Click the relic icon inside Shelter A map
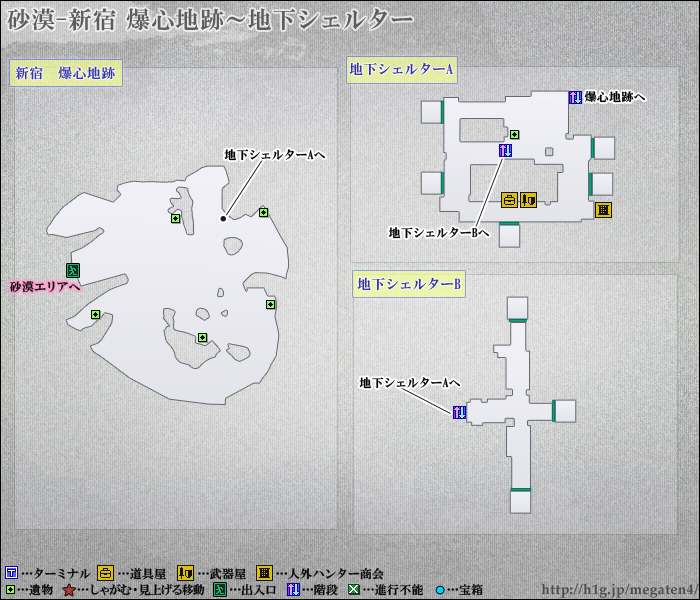 coord(515,135)
